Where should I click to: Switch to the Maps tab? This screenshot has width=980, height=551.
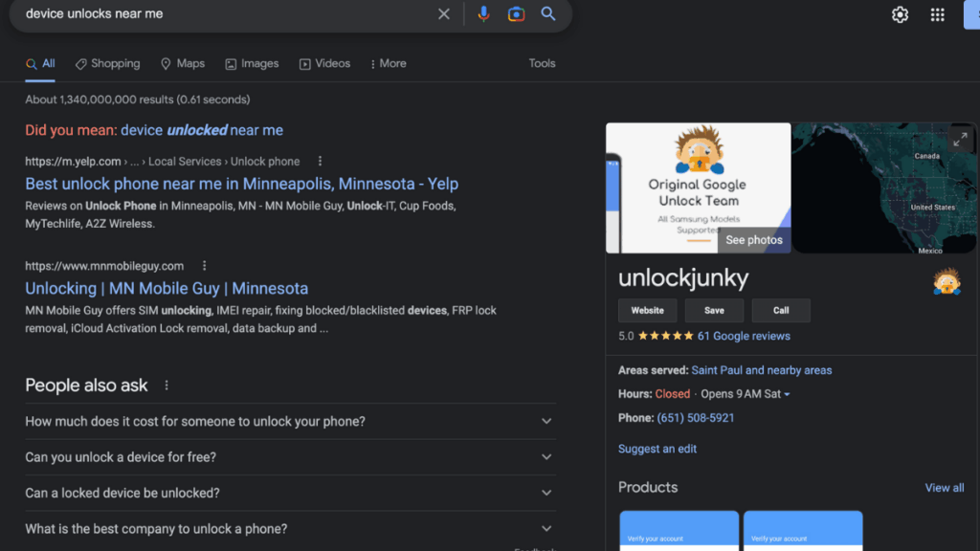tap(183, 64)
